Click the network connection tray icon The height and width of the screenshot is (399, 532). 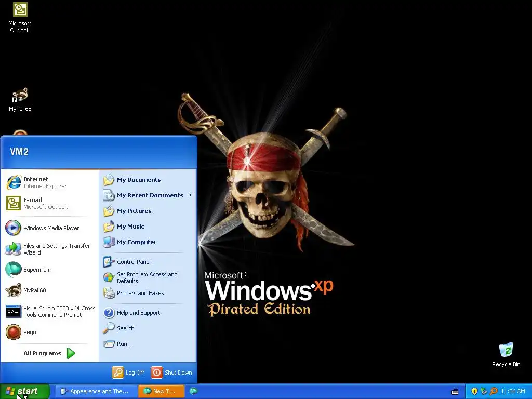click(484, 391)
